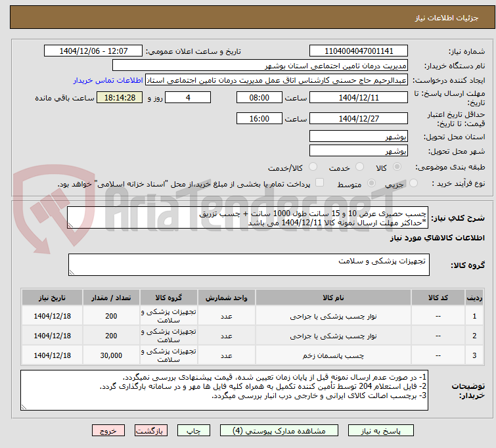This screenshot has width=496, height=448.
Task: Open اطلاعات تماس خریدار link
Action: [108, 80]
